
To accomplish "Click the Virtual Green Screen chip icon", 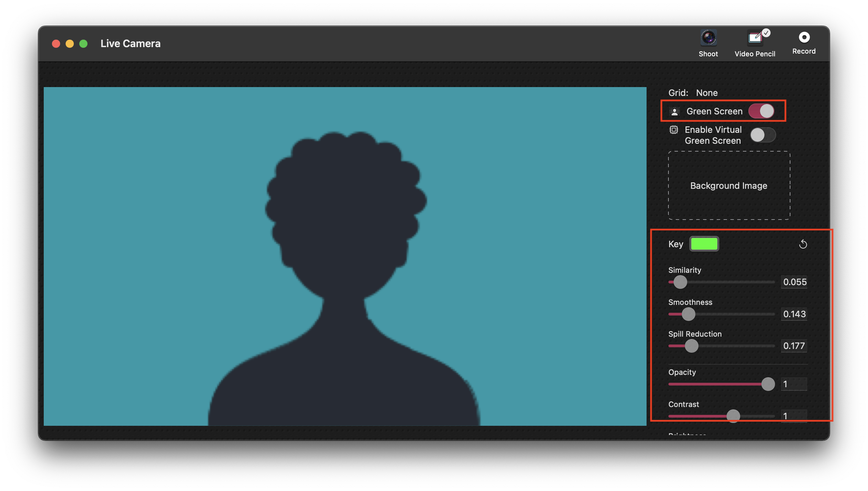I will [x=674, y=130].
